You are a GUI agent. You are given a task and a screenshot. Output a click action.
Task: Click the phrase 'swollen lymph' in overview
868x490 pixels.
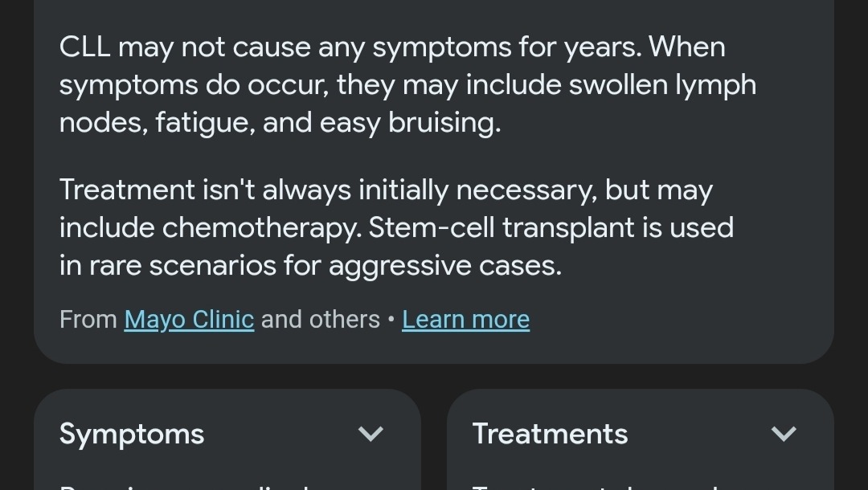[662, 86]
